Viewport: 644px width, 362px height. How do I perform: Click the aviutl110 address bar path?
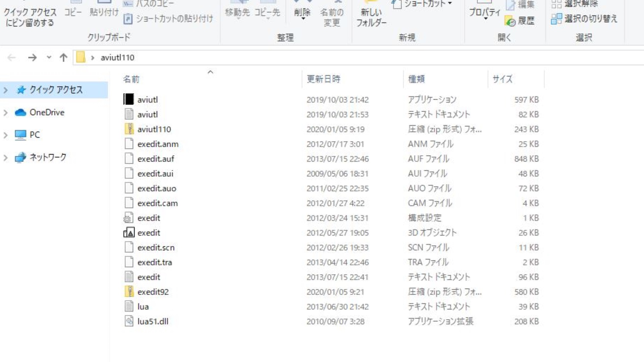117,57
